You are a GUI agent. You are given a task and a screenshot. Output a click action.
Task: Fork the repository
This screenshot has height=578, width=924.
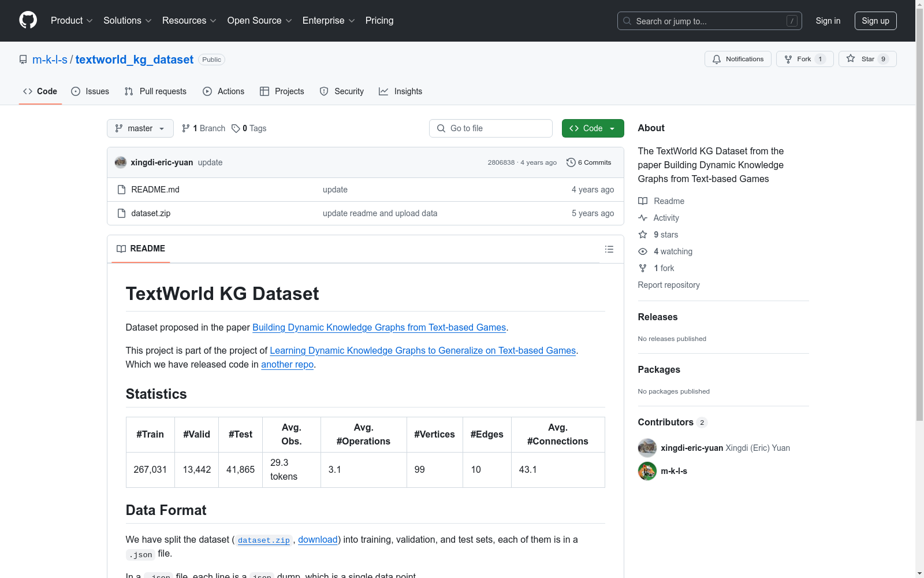[804, 59]
